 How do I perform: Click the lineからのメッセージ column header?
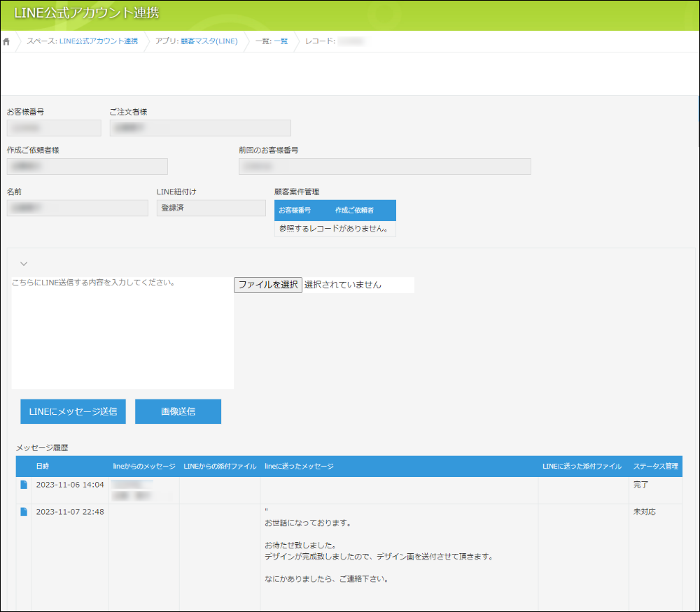143,466
